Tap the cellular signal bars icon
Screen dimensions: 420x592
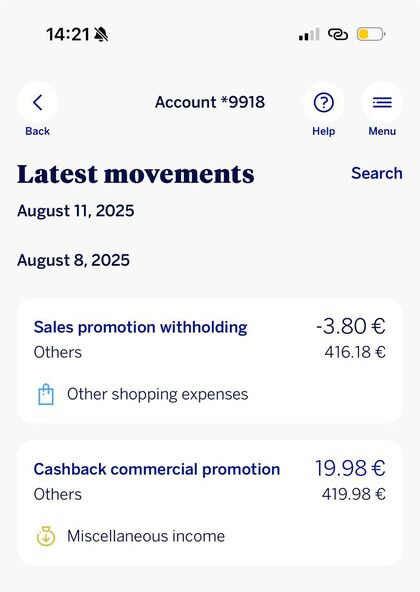click(309, 34)
